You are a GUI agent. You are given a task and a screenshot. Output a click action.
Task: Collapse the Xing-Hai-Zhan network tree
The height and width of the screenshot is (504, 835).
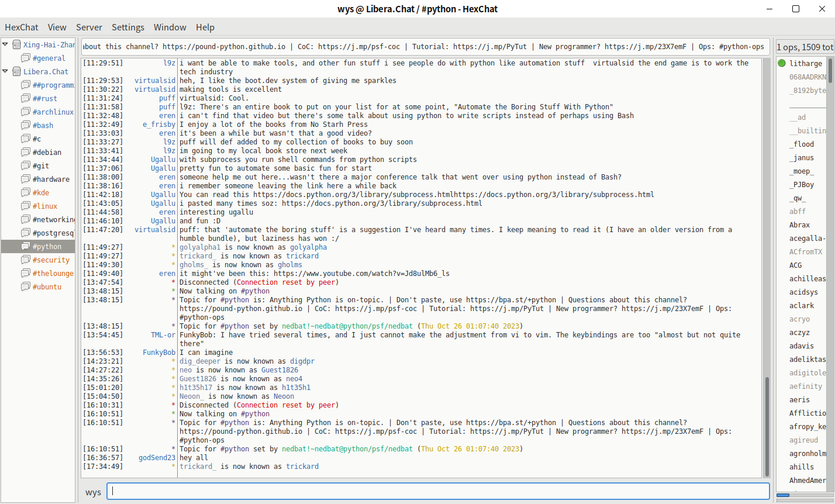point(5,44)
